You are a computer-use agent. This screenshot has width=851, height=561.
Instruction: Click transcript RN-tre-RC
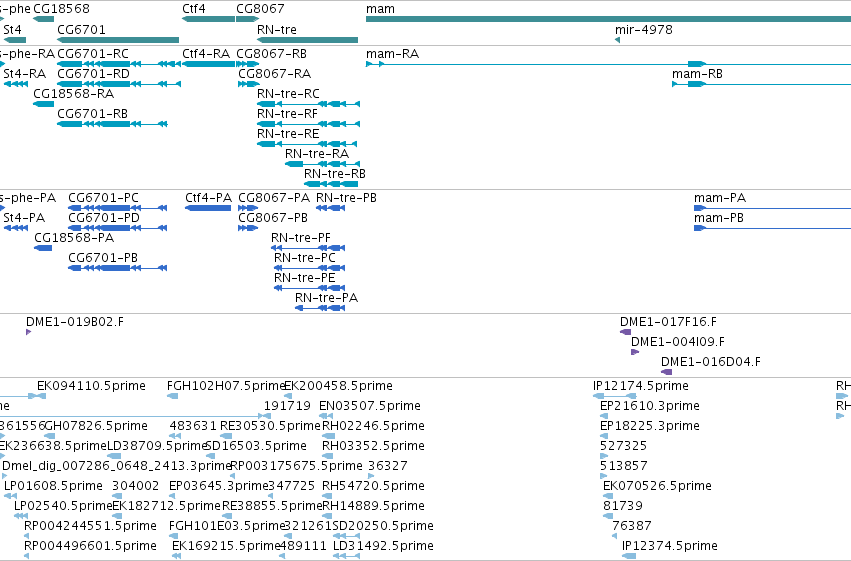308,104
